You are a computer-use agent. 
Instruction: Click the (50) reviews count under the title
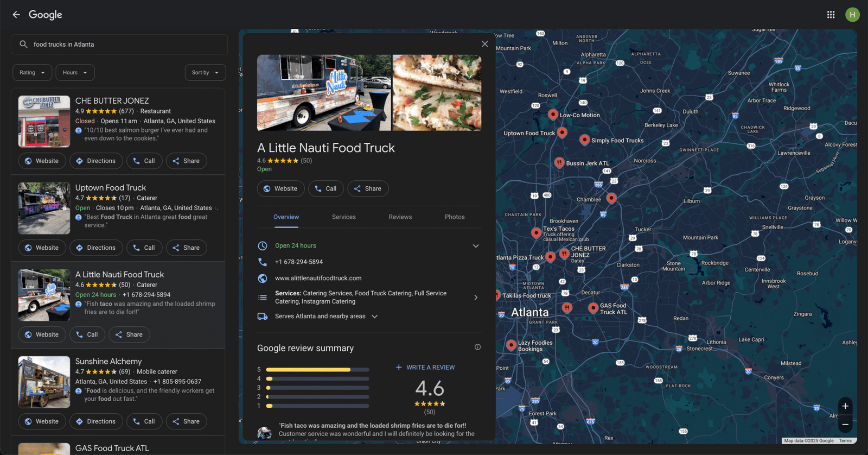[x=307, y=161]
